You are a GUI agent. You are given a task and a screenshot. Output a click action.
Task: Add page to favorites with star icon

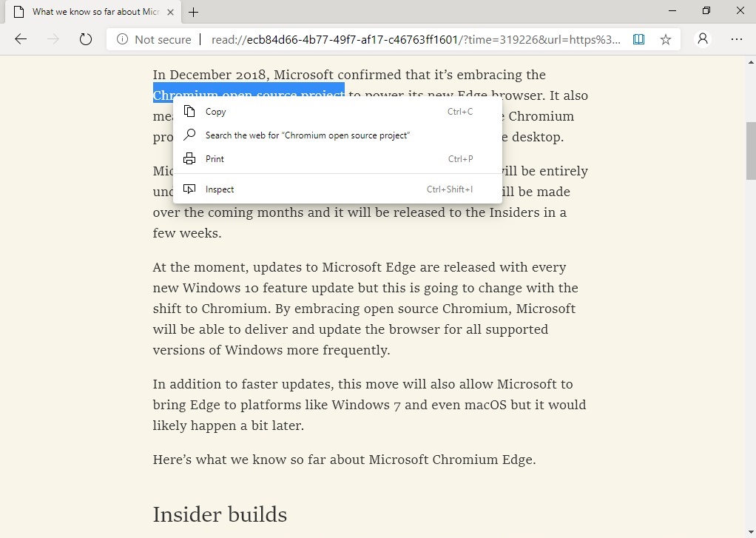(665, 39)
